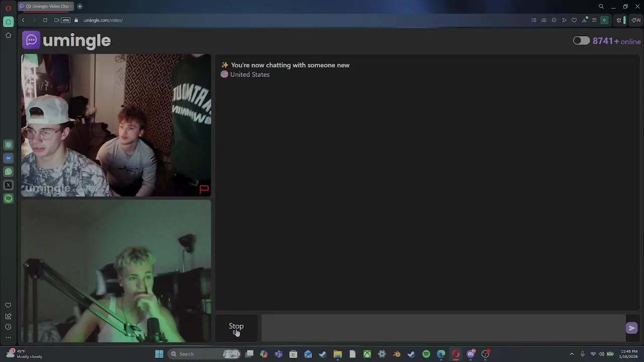Open the Opera main menu

tap(8, 8)
